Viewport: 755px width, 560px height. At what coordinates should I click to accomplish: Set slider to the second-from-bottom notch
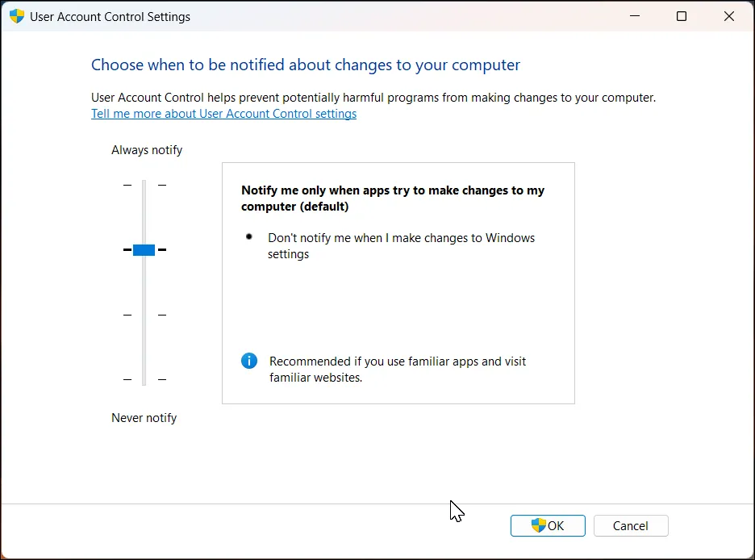point(144,315)
